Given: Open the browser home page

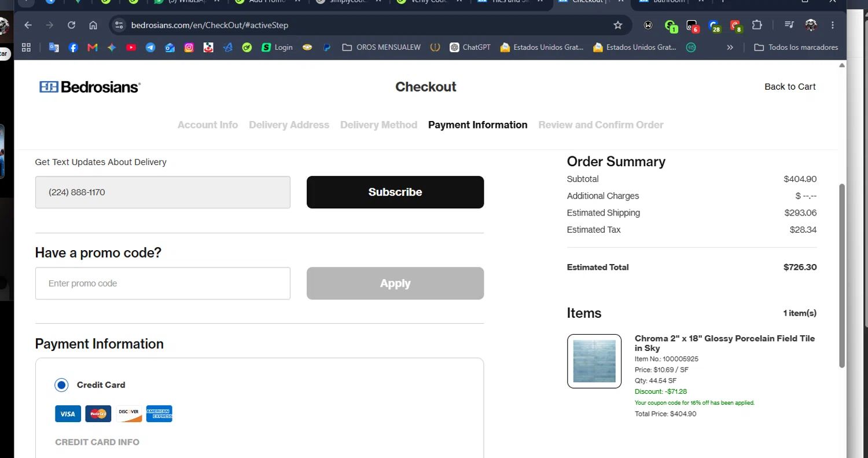Looking at the screenshot, I should pyautogui.click(x=93, y=25).
